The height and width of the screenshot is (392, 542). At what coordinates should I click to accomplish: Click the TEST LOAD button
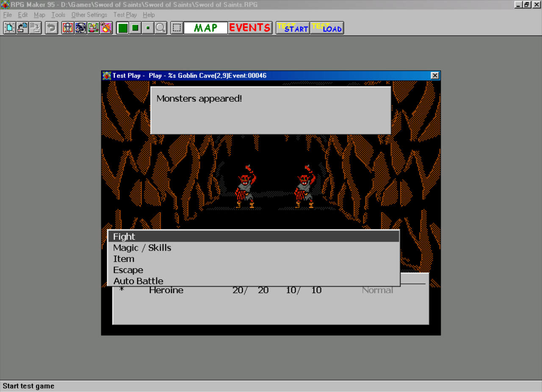click(x=327, y=28)
